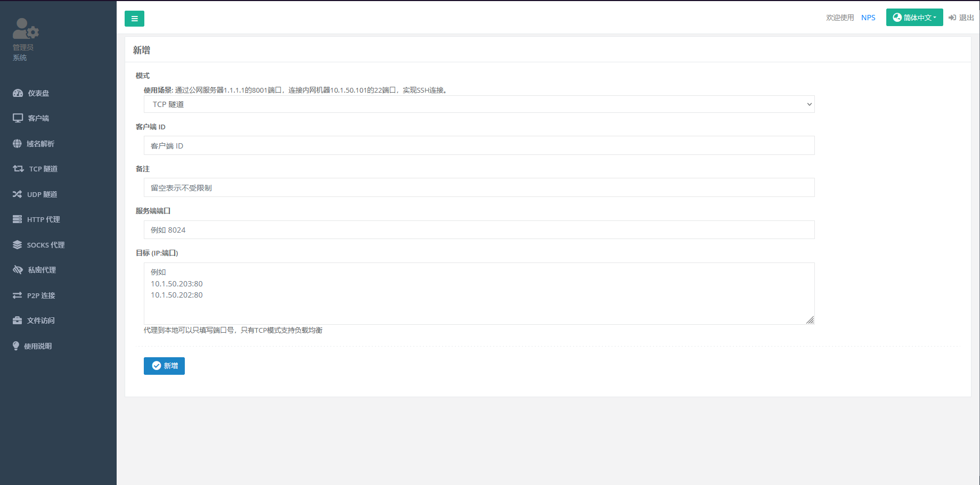Open the 仪表盘 dashboard menu item
The width and height of the screenshot is (980, 485).
[58, 93]
